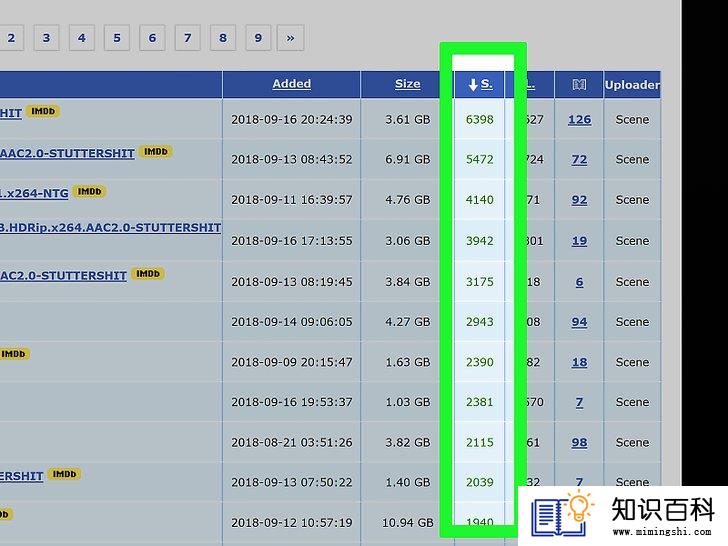Go to results page 2

pyautogui.click(x=11, y=38)
